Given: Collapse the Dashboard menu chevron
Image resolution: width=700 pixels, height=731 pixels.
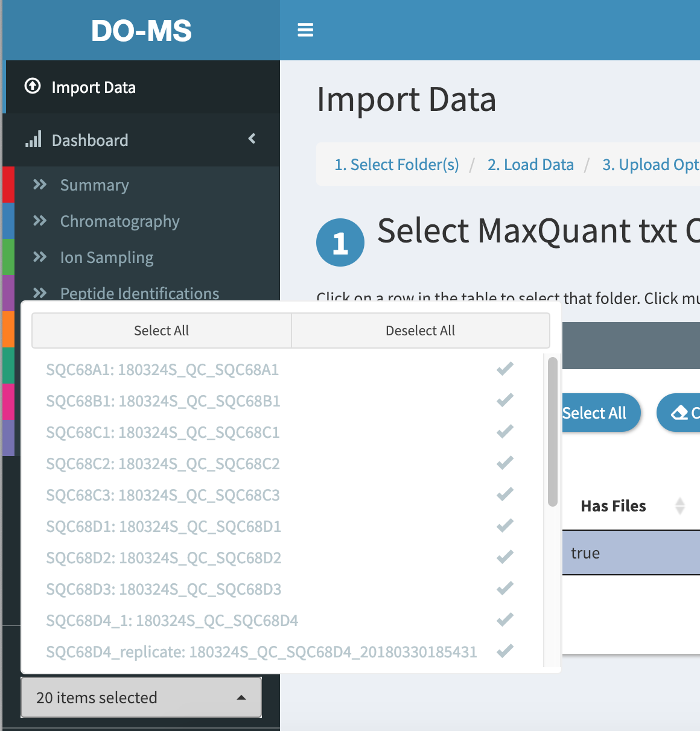Looking at the screenshot, I should click(x=252, y=139).
